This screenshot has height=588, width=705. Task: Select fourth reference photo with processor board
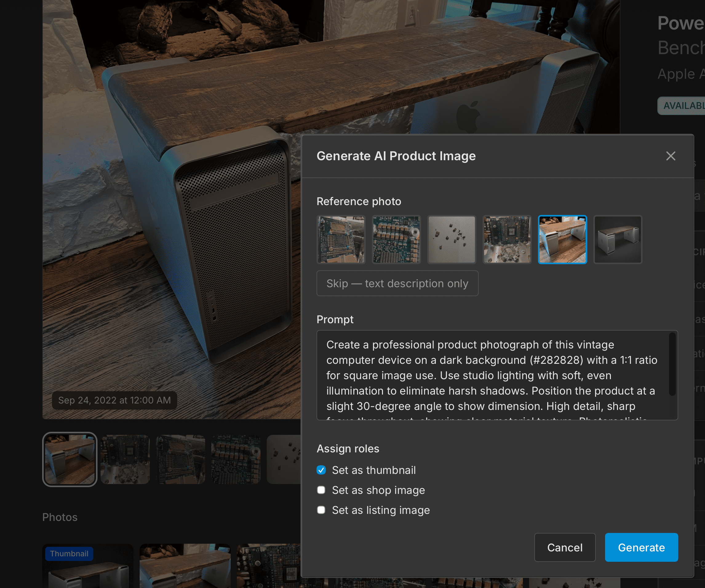(x=507, y=239)
